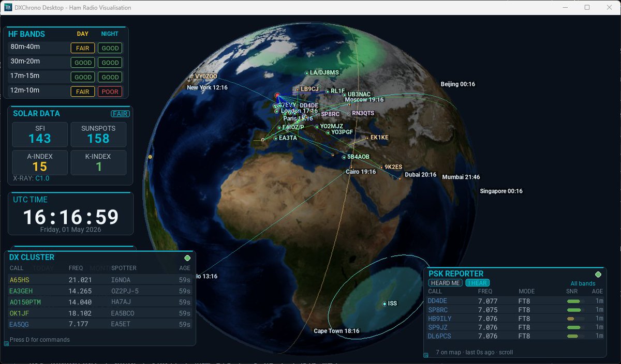Click the DD4DE label on the globe
This screenshot has width=621, height=364.
coord(309,105)
